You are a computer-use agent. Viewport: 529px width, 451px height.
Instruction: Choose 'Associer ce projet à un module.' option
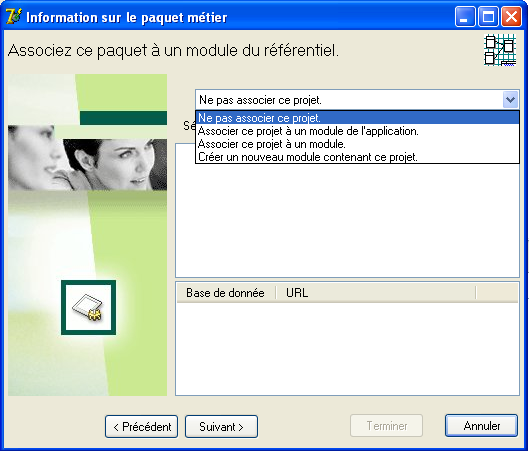[357, 144]
